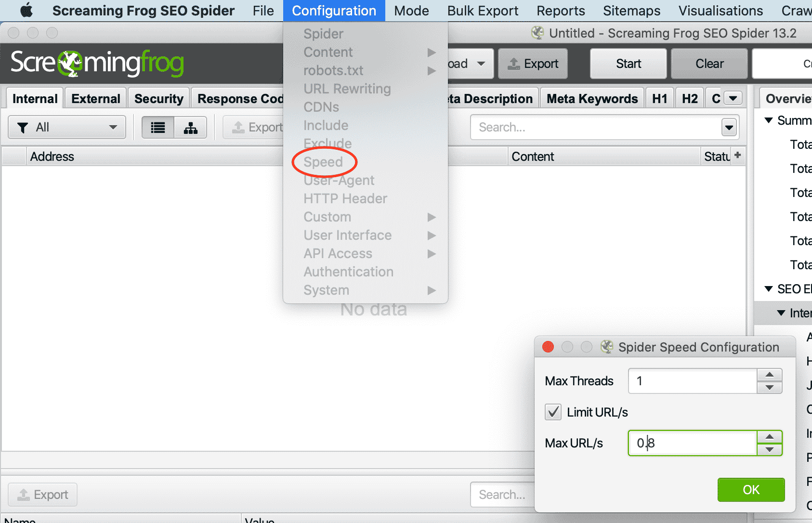
Task: Switch to the H2 tab
Action: (x=690, y=98)
